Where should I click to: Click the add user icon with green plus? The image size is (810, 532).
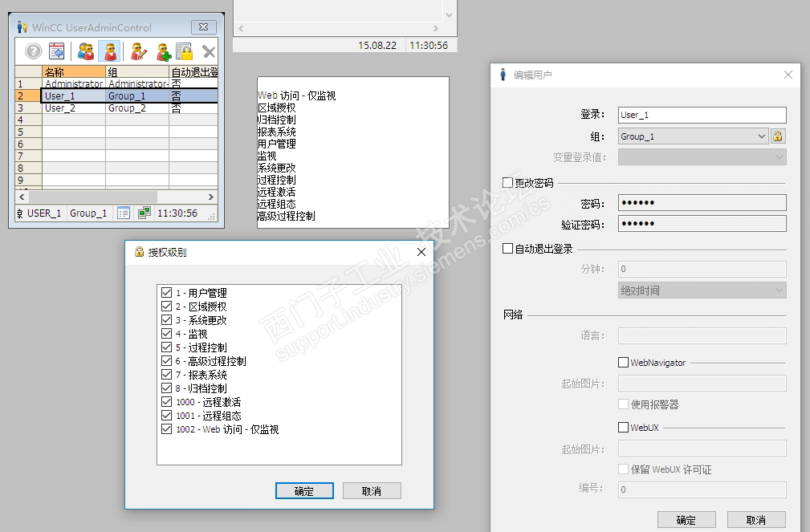point(164,51)
